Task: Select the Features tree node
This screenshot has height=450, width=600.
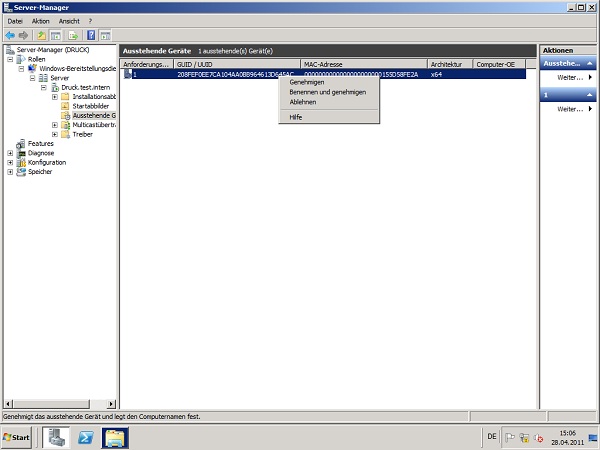Action: 41,143
